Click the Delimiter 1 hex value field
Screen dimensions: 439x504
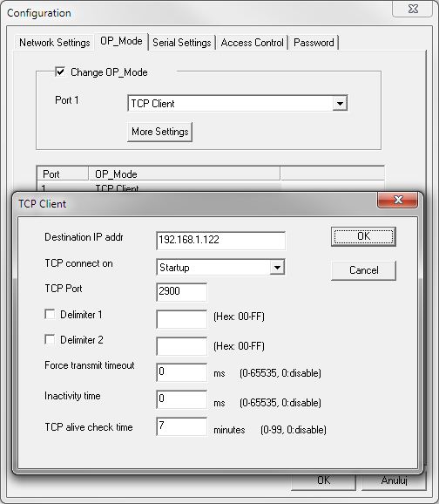point(182,319)
